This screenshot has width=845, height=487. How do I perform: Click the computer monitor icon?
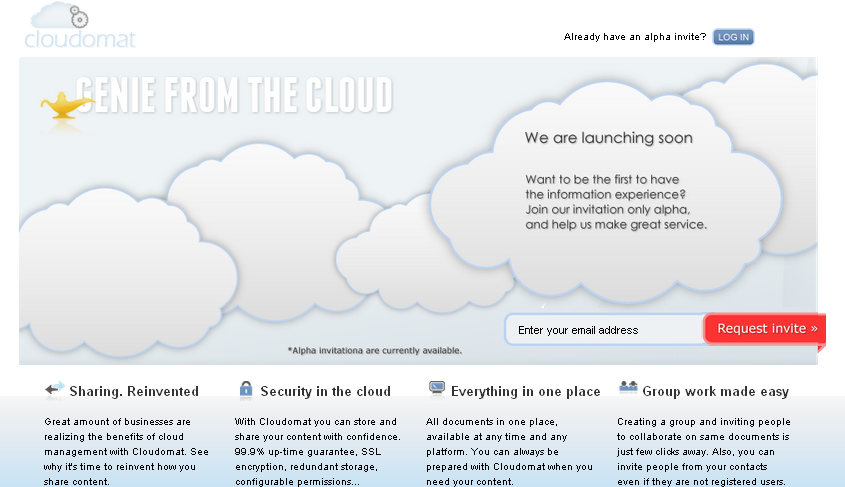[x=437, y=388]
